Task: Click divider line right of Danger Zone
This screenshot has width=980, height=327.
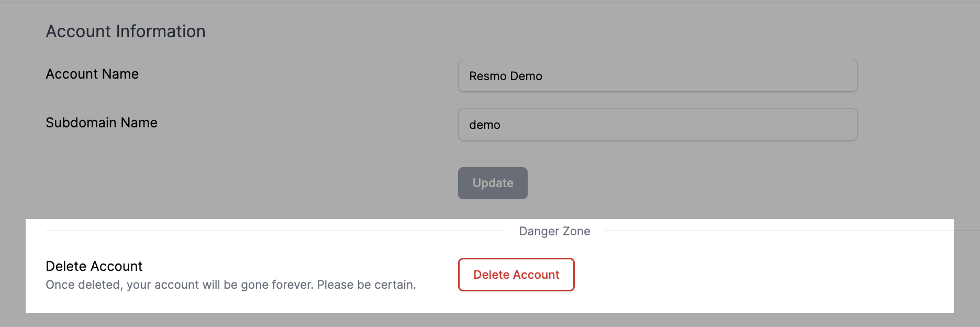Action: click(775, 231)
